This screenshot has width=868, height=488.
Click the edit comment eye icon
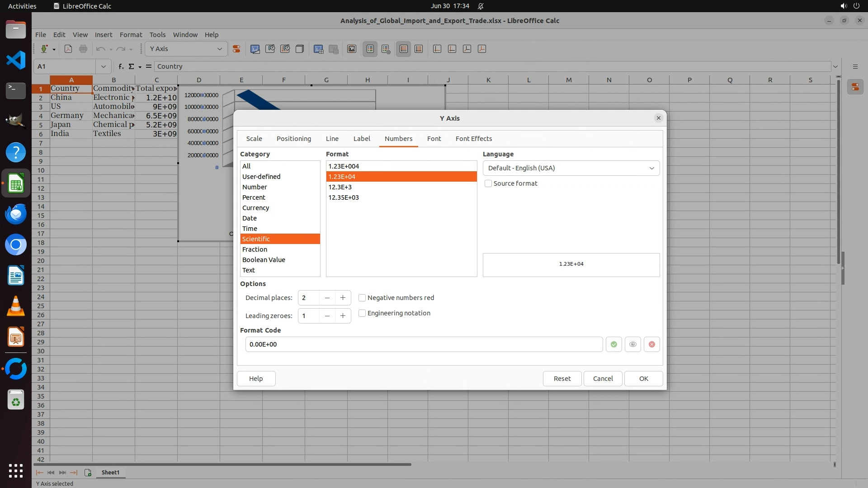632,344
